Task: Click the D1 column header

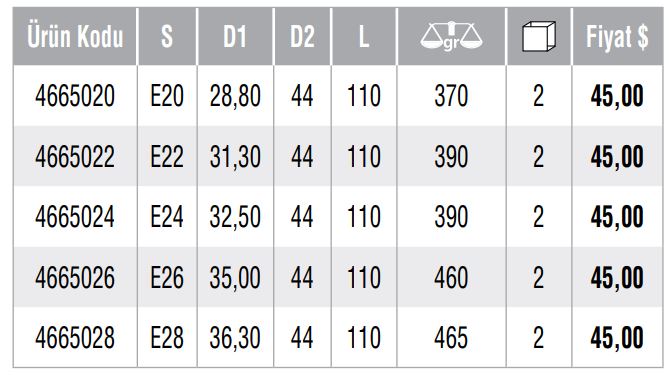Action: [235, 36]
